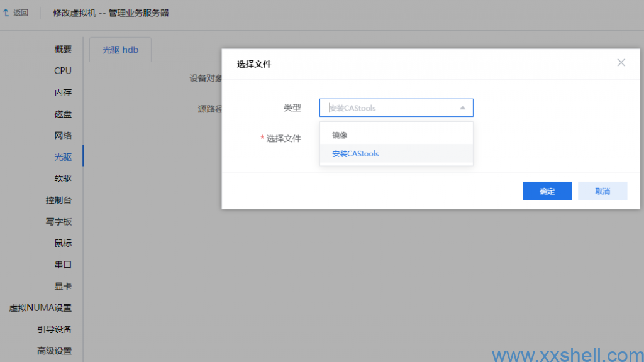The width and height of the screenshot is (644, 362).
Task: Switch to the 光驱 hdb tab
Action: click(x=120, y=50)
